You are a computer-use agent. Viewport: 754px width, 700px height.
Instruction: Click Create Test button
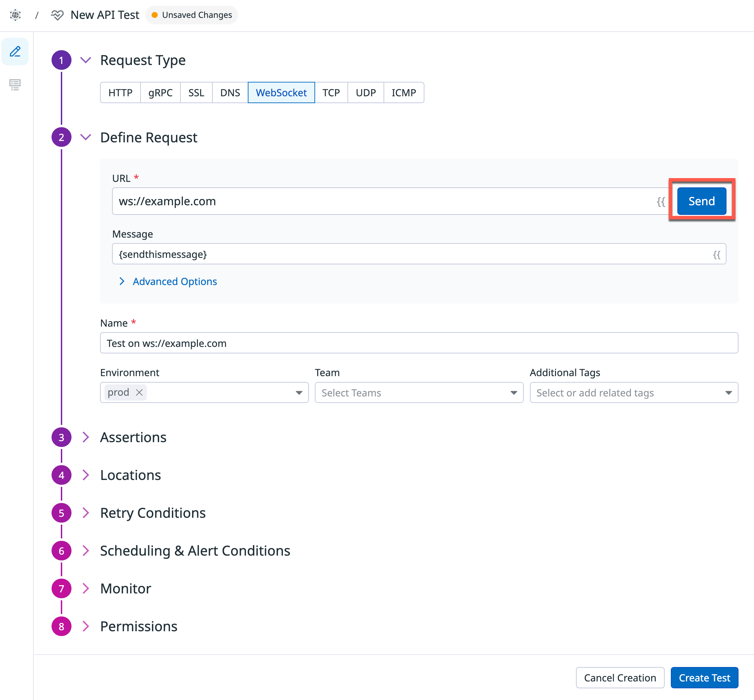[704, 678]
